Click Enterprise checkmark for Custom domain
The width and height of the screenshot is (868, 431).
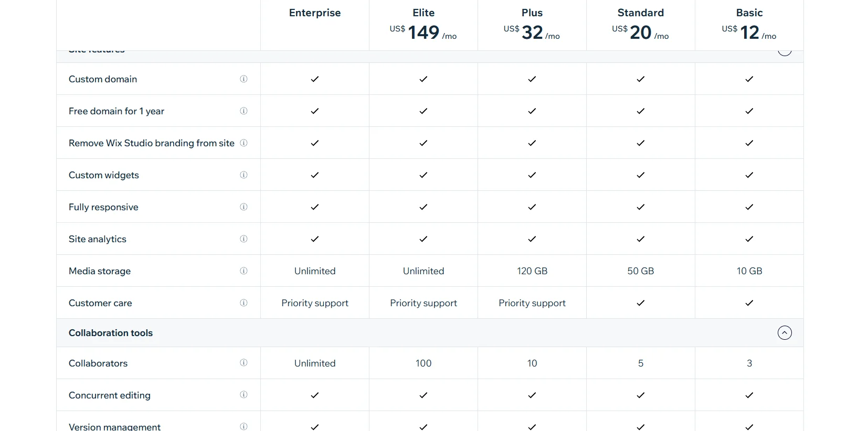tap(315, 79)
